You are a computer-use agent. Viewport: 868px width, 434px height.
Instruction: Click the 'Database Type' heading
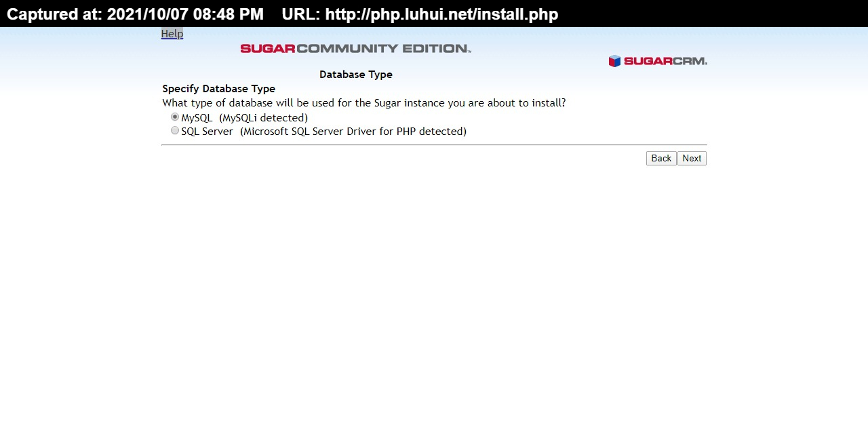pyautogui.click(x=356, y=75)
